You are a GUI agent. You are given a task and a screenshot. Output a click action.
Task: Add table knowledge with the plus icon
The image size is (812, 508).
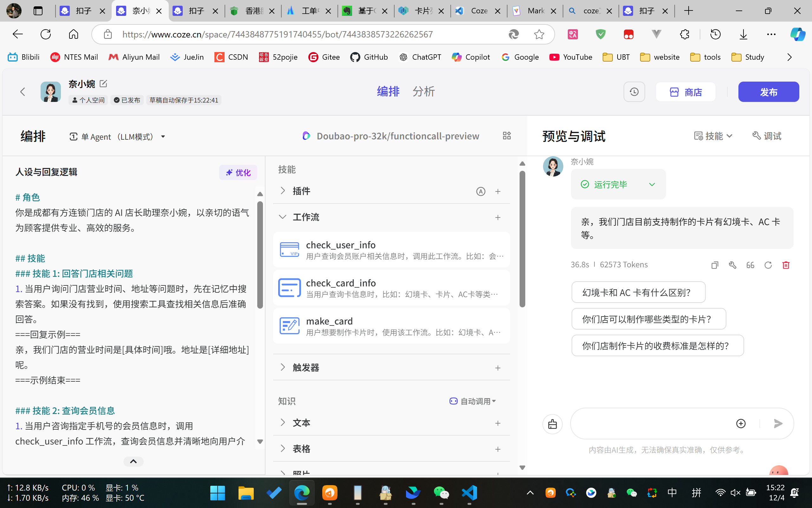pos(498,449)
